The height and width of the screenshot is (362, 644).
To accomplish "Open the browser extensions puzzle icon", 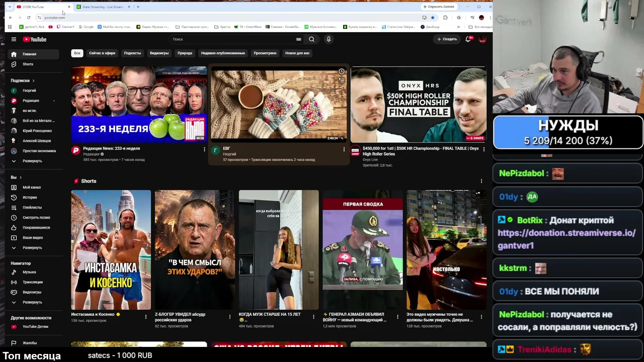I will coord(445,18).
